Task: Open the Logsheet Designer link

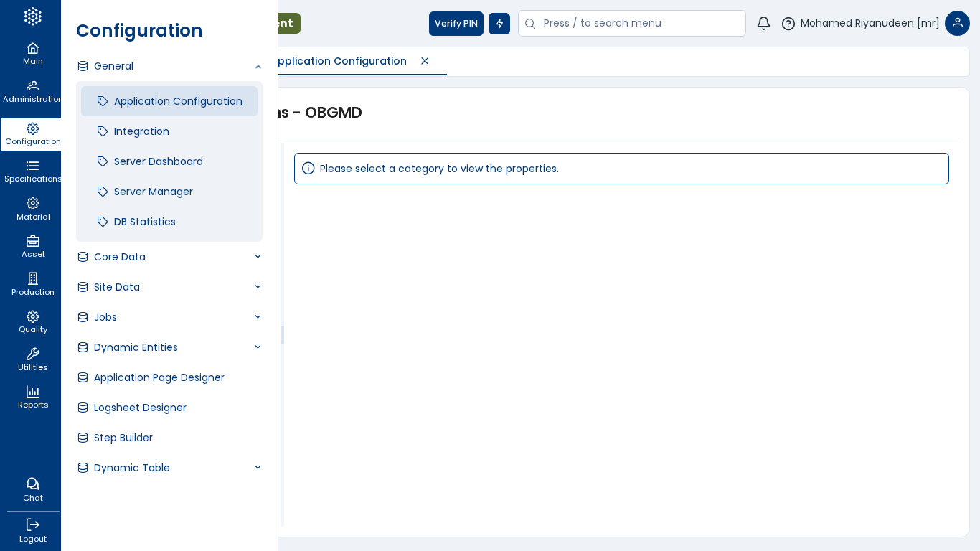Action: pos(140,408)
